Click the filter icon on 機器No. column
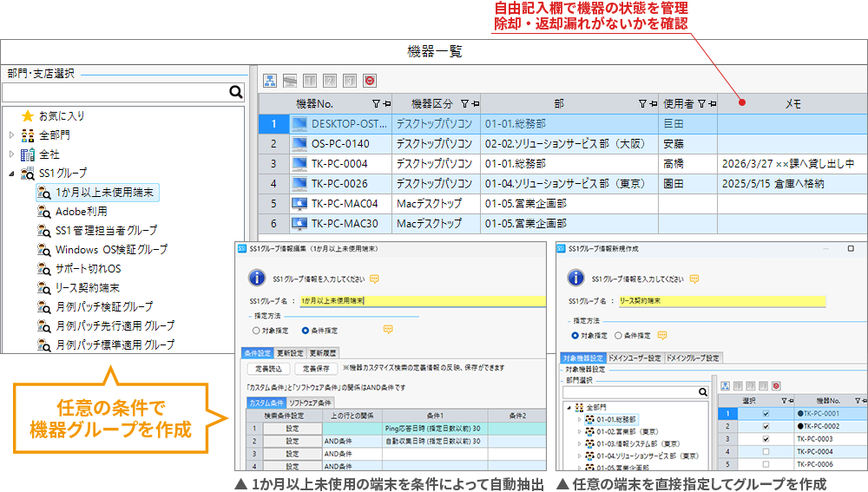 [x=376, y=103]
